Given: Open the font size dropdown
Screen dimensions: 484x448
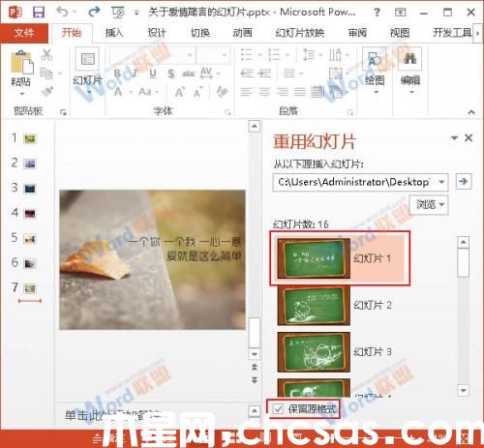Looking at the screenshot, I should 225,55.
